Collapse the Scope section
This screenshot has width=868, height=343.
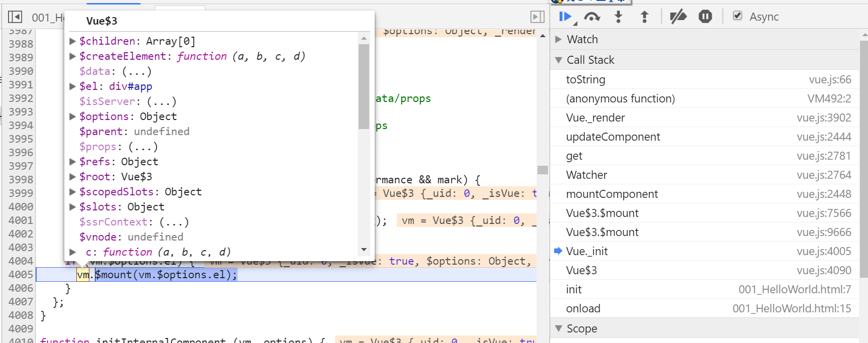pyautogui.click(x=558, y=328)
